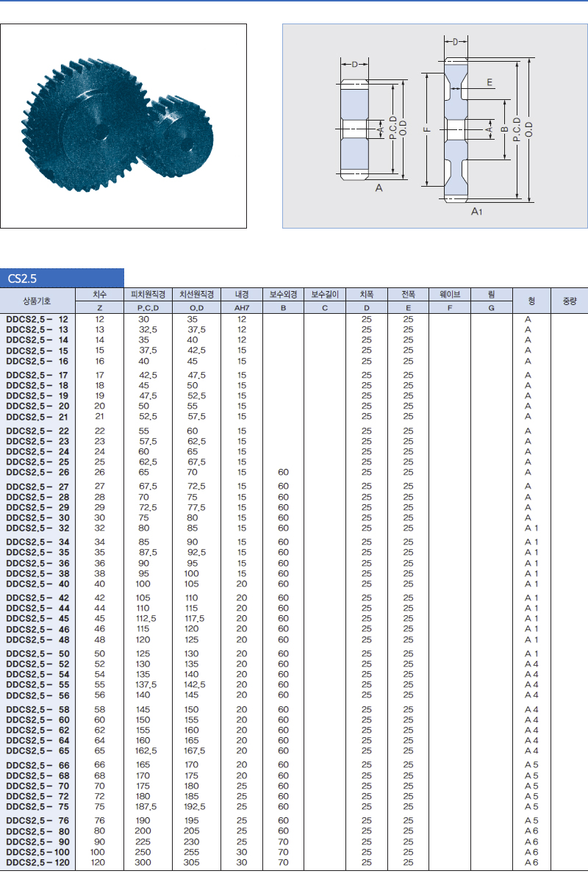
Task: Select product code DDCS2.5-90
Action: click(x=37, y=842)
